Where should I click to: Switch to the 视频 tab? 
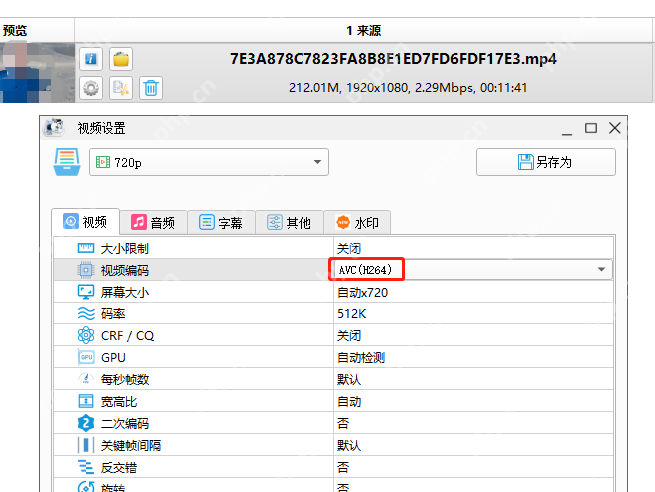tap(86, 222)
